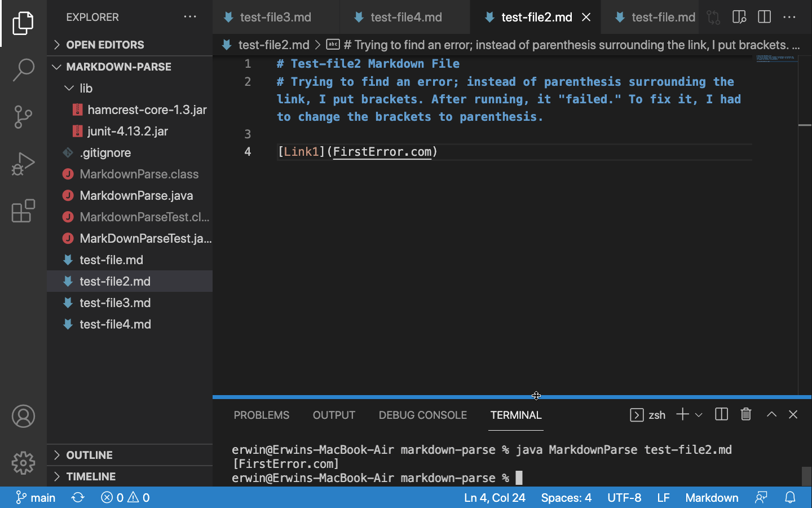Image resolution: width=812 pixels, height=508 pixels.
Task: Switch to the test-file4.md tab
Action: point(405,17)
